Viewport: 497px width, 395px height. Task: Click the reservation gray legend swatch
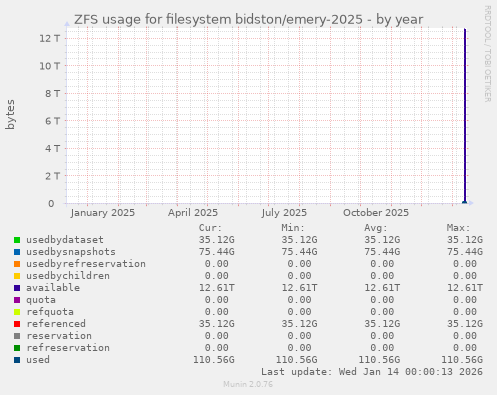click(17, 336)
